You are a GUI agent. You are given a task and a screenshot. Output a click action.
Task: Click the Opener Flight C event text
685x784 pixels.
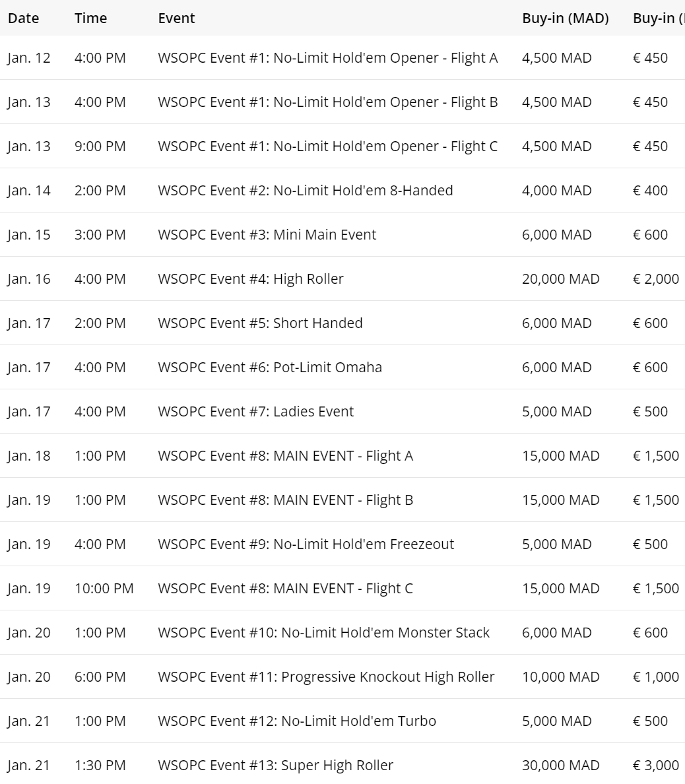coord(327,147)
